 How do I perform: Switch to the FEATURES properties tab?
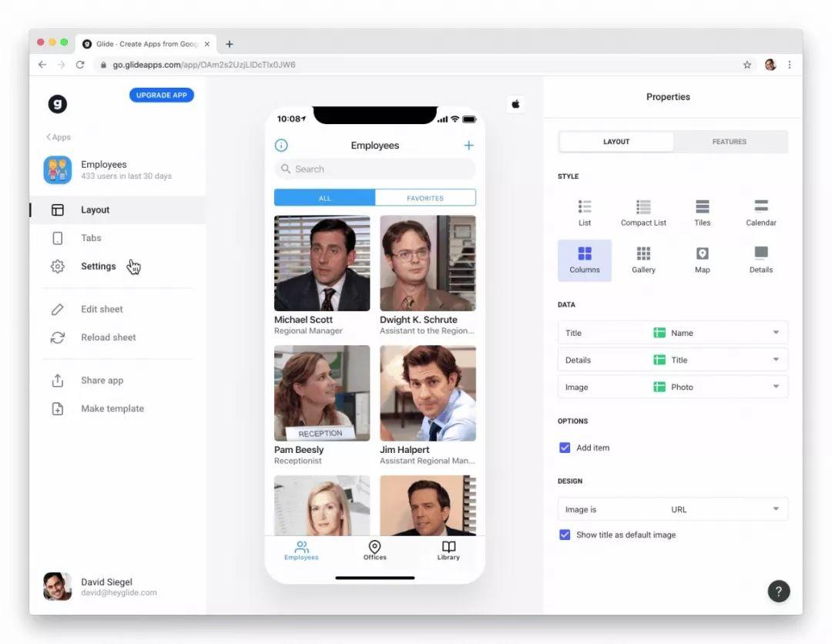(729, 142)
